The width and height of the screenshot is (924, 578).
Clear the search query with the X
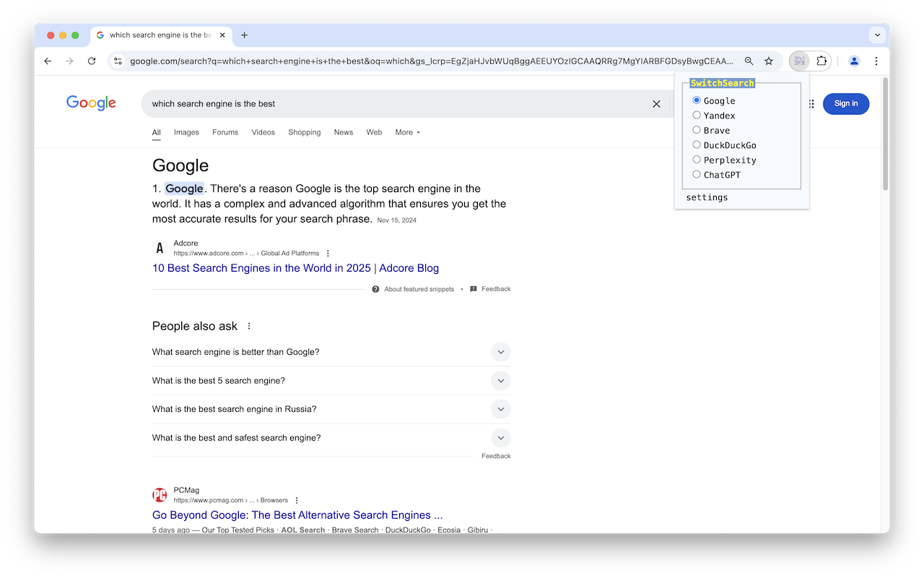[x=656, y=103]
